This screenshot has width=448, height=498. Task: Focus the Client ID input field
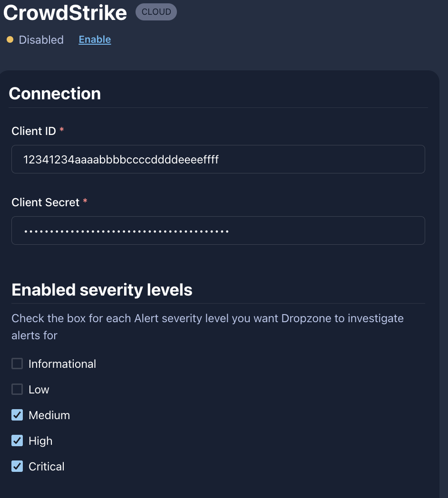click(218, 160)
